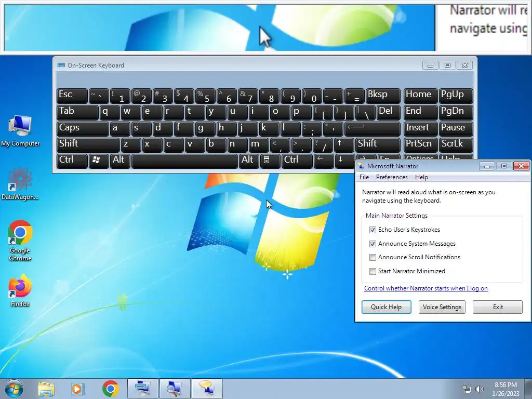Screen dimensions: 532x399
Task: Toggle the left Ctrl key
Action: (x=72, y=161)
